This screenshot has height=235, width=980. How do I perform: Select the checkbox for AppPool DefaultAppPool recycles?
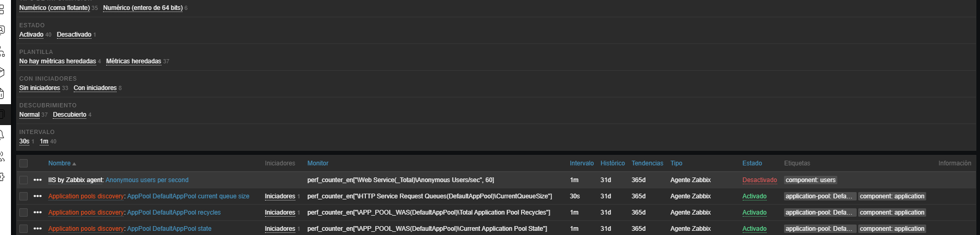click(24, 212)
